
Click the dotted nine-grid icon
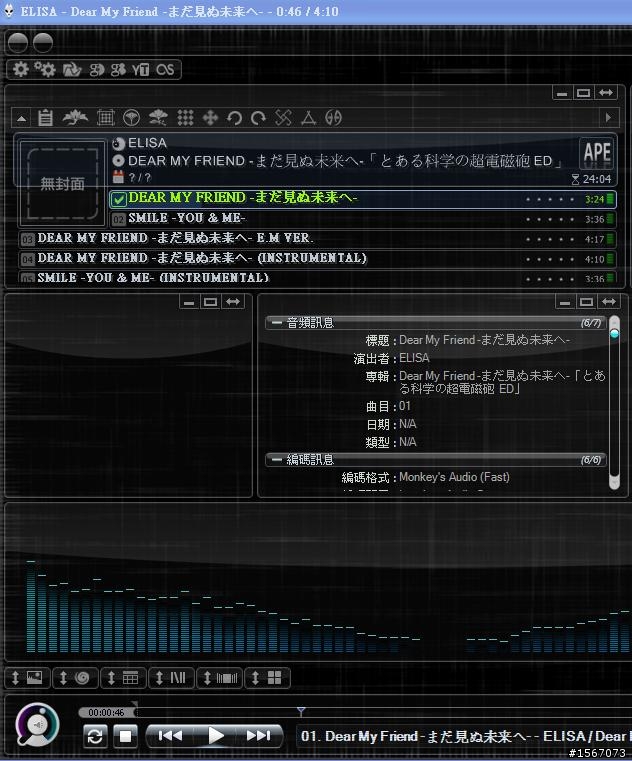[x=185, y=117]
